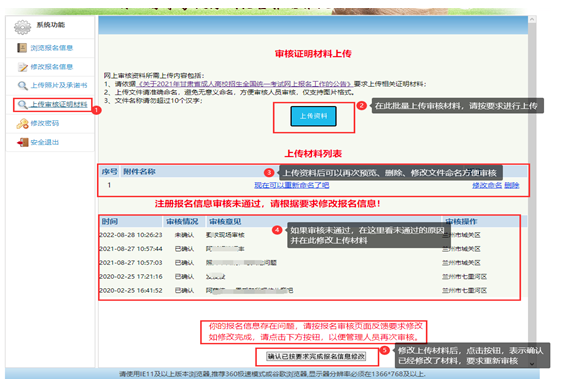Click the 审核意见 column header

click(225, 221)
